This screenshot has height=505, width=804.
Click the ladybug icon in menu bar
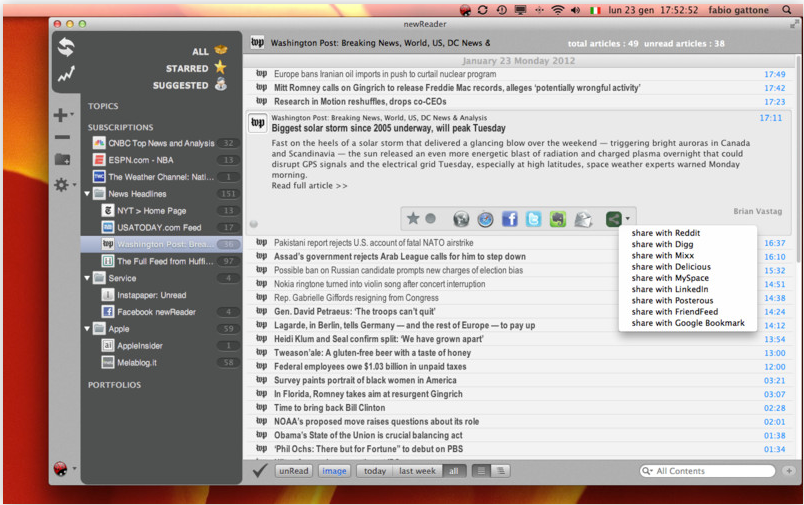coord(465,10)
